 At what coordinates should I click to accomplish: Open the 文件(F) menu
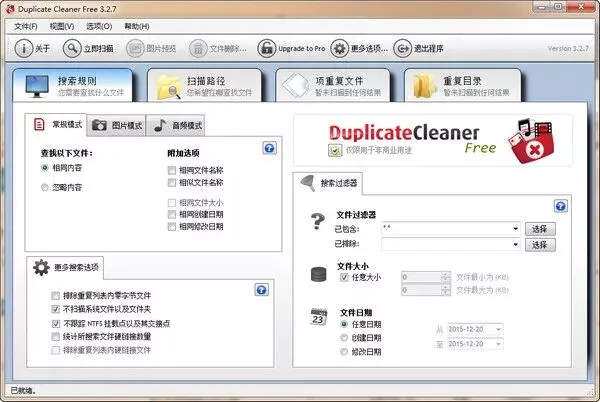(26, 26)
